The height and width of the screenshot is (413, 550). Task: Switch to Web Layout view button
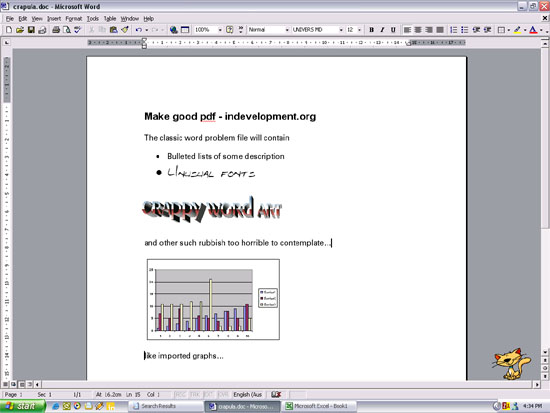pos(13,384)
